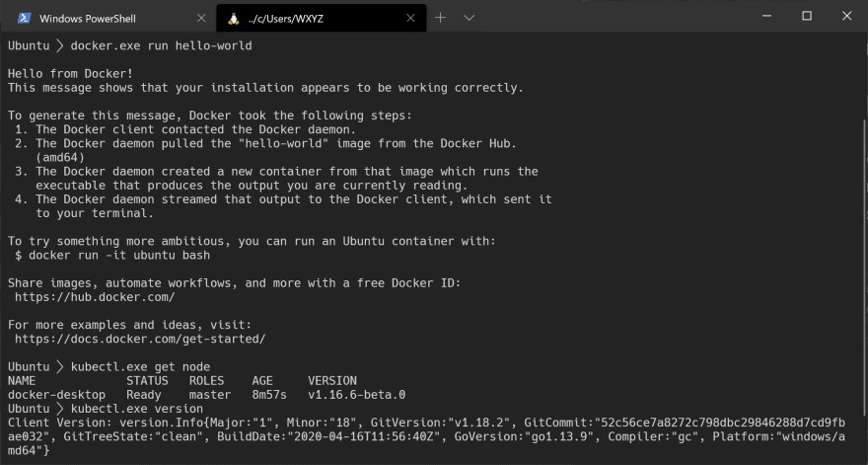Click 'docker.exe run hello-world' command text
This screenshot has height=465, width=868.
click(x=161, y=45)
